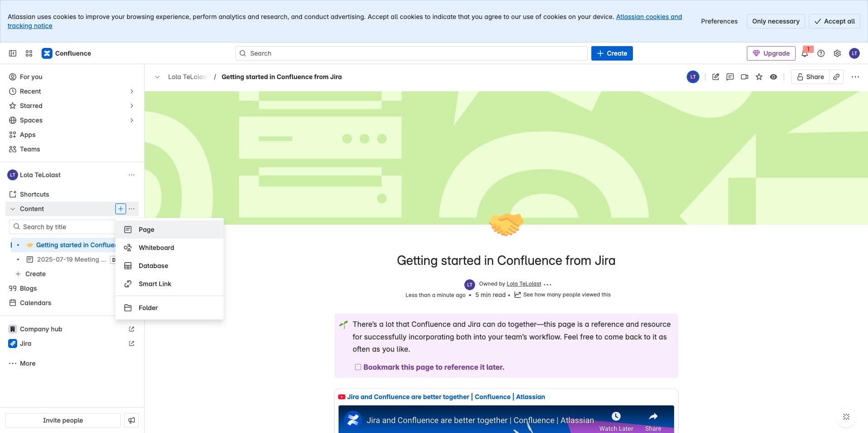Select Smart Link from the create menu

point(170,284)
